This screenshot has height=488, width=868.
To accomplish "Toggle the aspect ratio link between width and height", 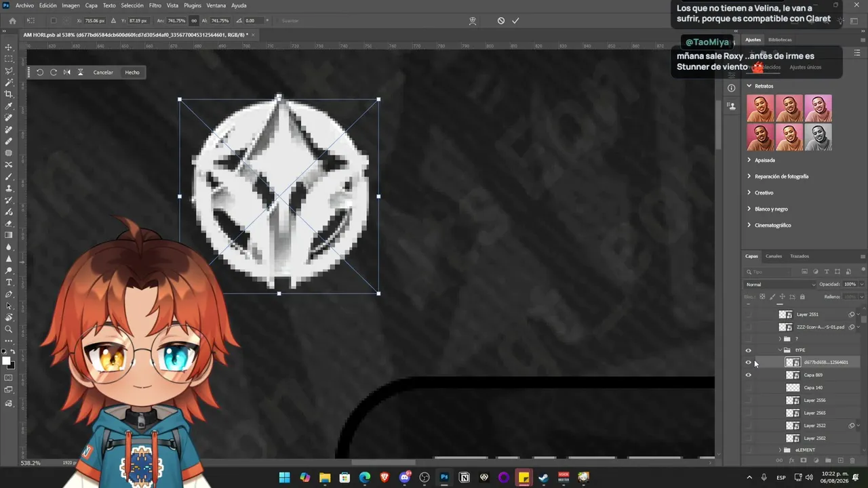I will point(195,20).
